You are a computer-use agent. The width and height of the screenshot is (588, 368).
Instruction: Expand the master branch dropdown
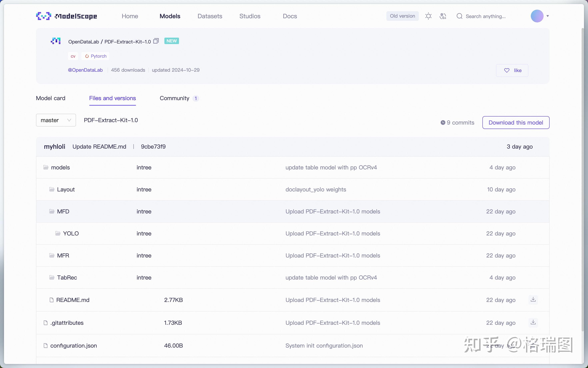coord(56,120)
